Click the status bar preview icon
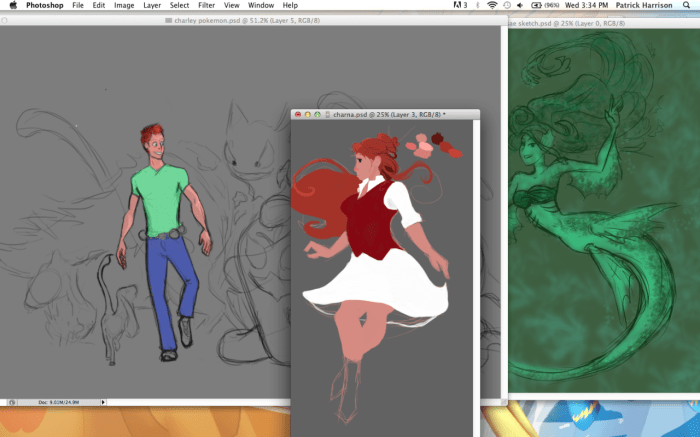 [12, 402]
